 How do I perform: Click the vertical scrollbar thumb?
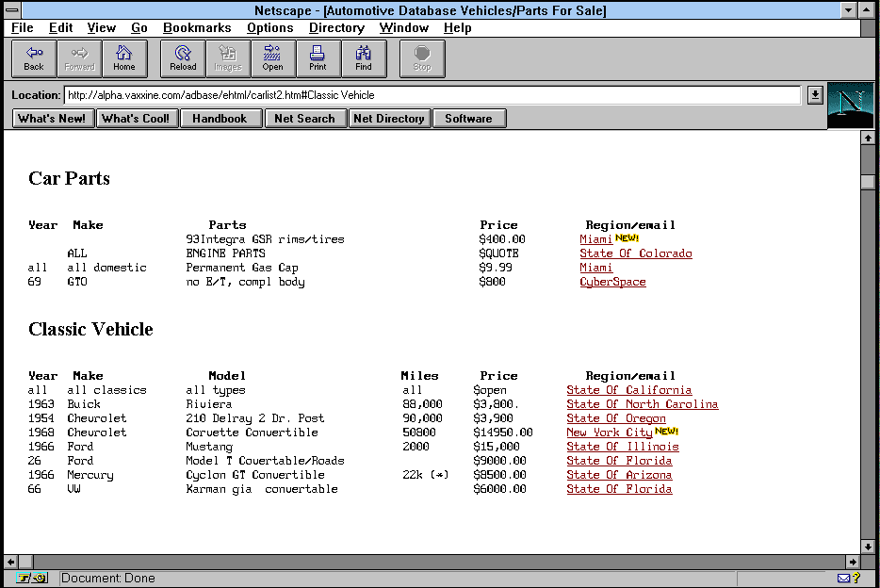(868, 181)
